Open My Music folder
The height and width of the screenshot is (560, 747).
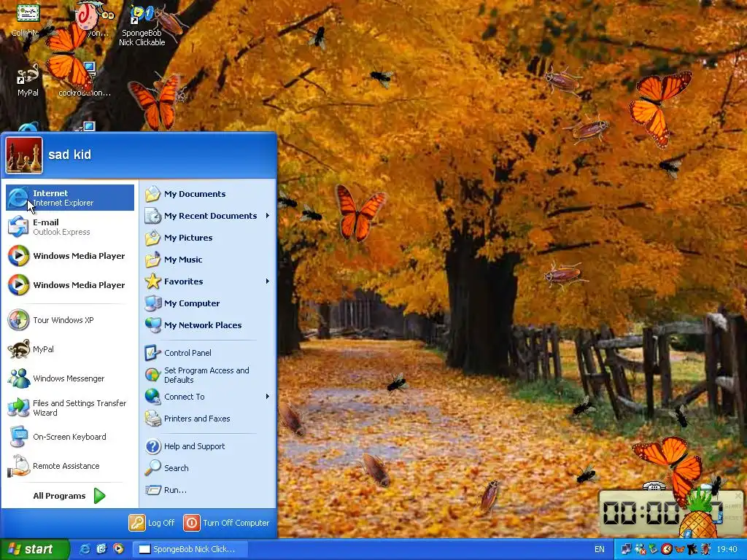pos(208,260)
